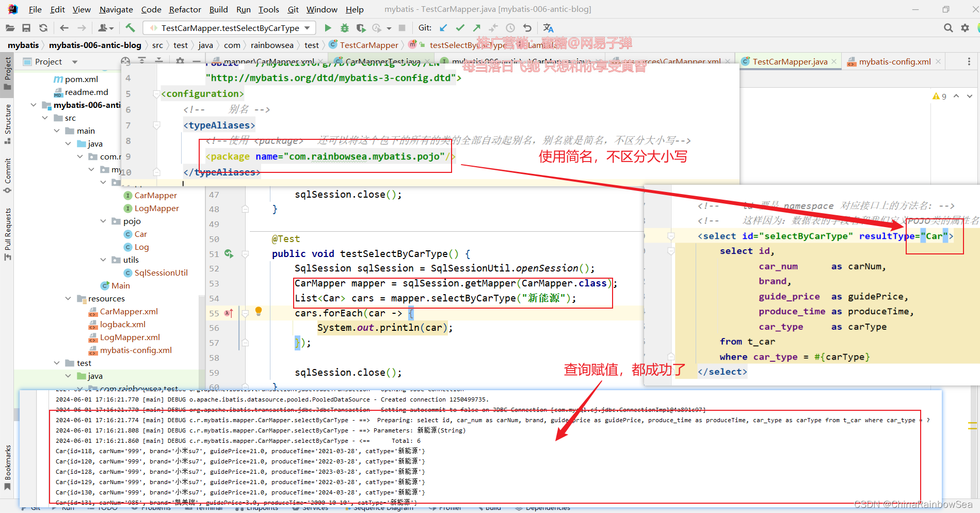Toggle the Commit tool window
980x513 pixels.
point(8,174)
